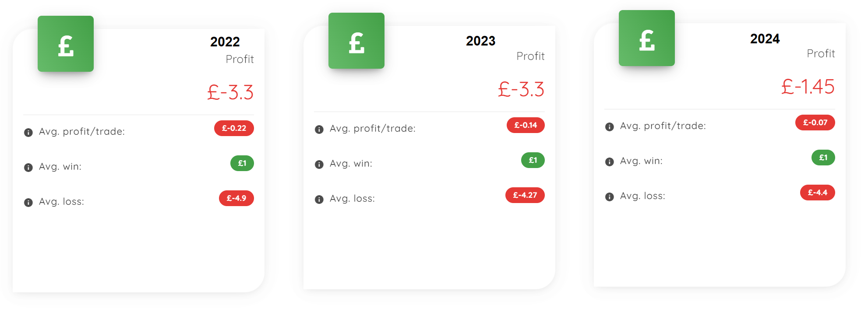Click the £-0.22 red badge
This screenshot has width=868, height=319.
pos(234,128)
